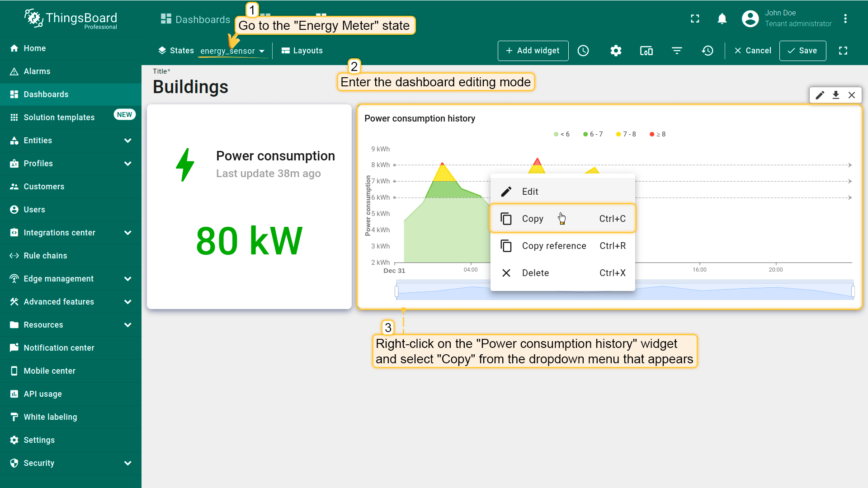Toggle the '≥ 8' legend series

657,134
